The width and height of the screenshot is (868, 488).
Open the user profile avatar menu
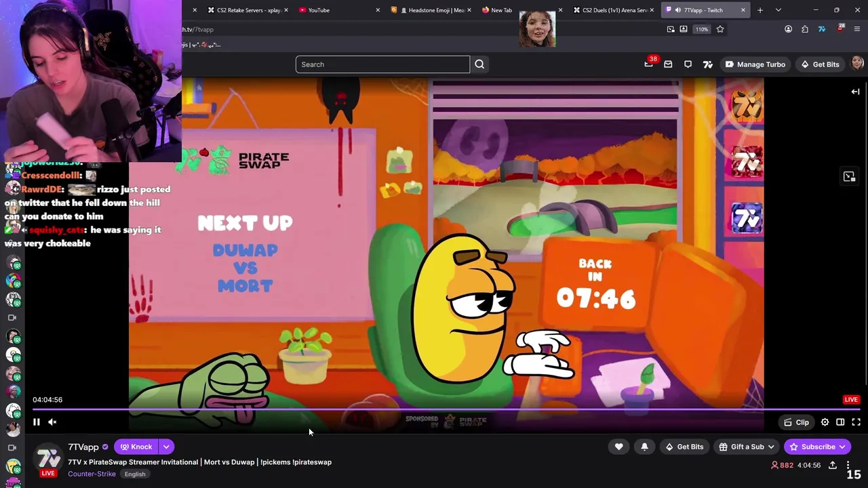(857, 63)
